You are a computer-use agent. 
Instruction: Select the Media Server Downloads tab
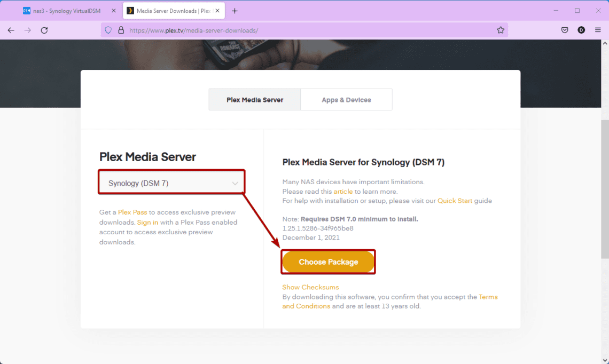tap(174, 11)
